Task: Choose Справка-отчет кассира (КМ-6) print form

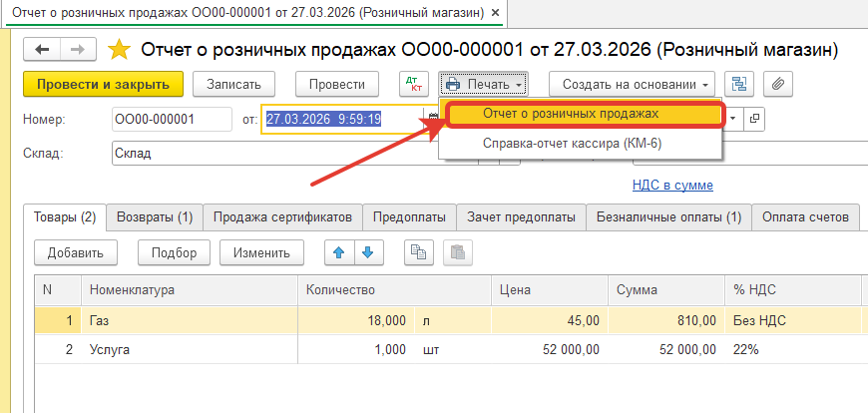Action: tap(580, 144)
